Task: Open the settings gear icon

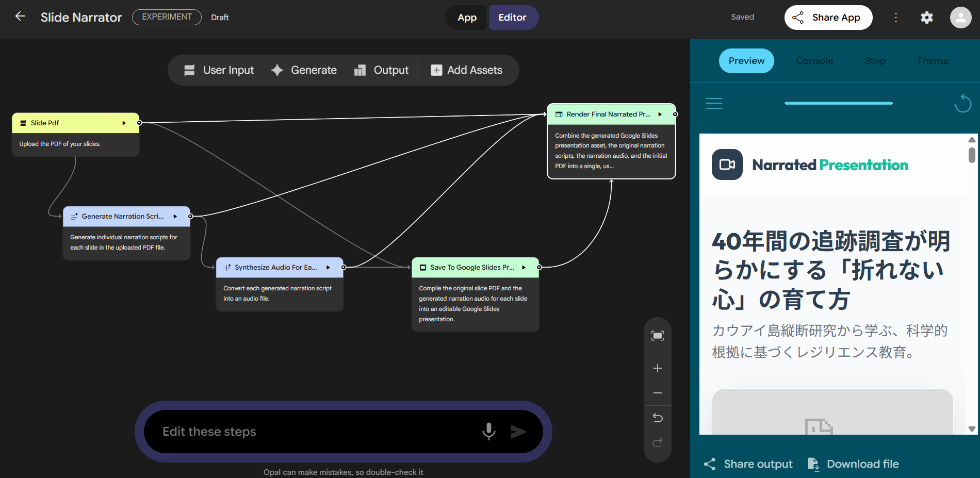Action: pyautogui.click(x=926, y=18)
